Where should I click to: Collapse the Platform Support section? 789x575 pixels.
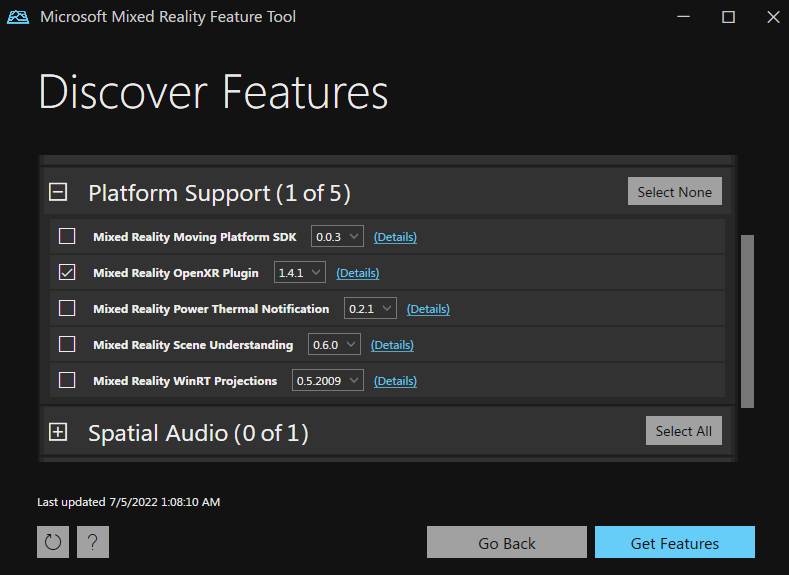[58, 192]
